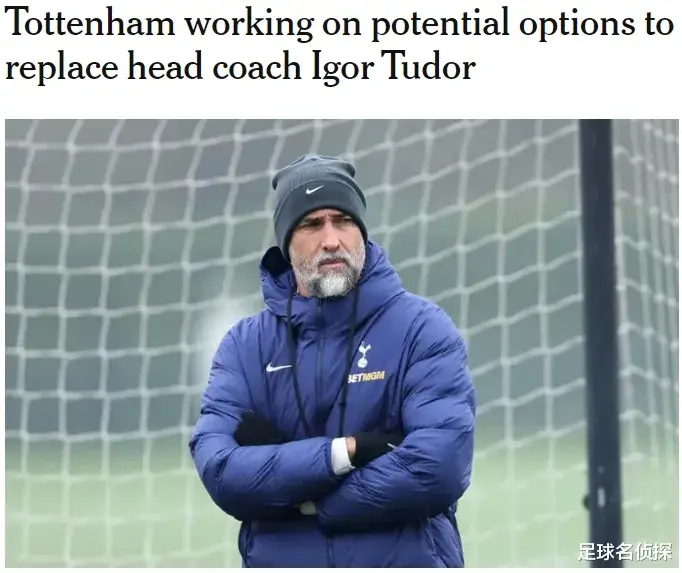Click the coach's grey beard

coord(328,272)
